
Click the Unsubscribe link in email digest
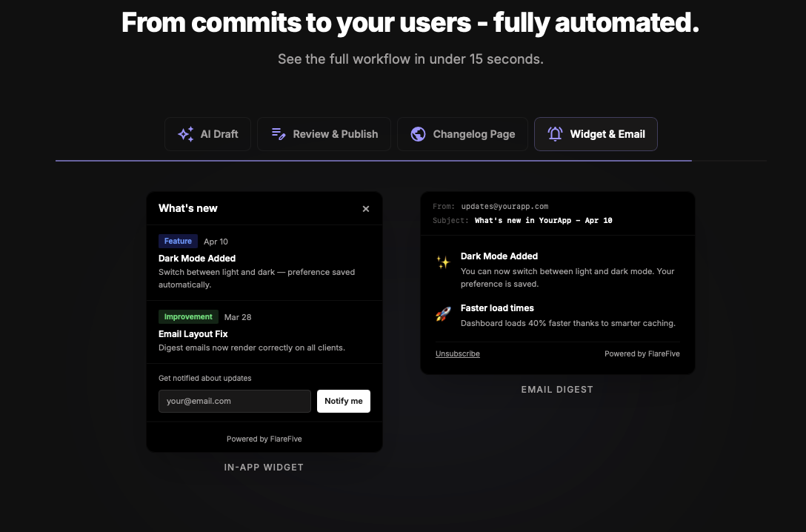click(x=458, y=353)
